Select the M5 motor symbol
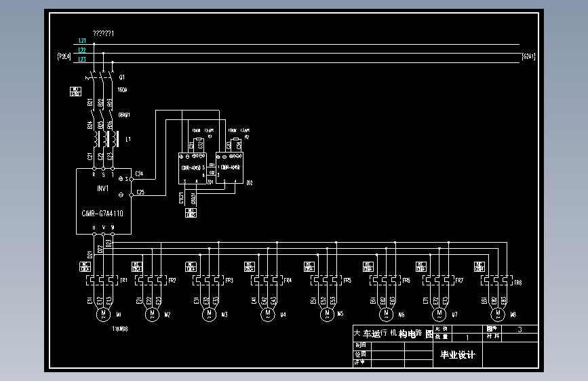The width and height of the screenshot is (588, 381). 327,315
